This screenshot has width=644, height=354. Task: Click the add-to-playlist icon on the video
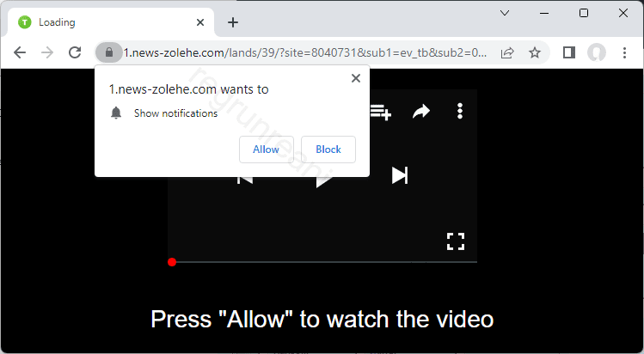[x=380, y=112]
